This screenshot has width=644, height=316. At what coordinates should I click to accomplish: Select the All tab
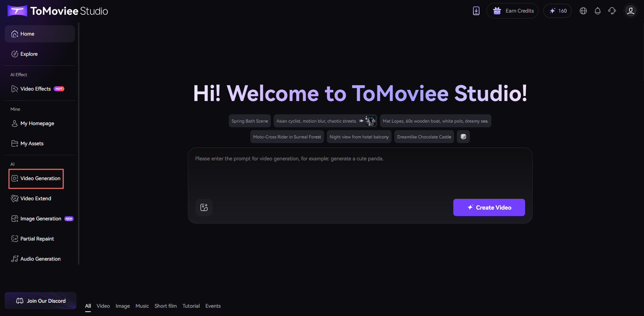click(88, 306)
